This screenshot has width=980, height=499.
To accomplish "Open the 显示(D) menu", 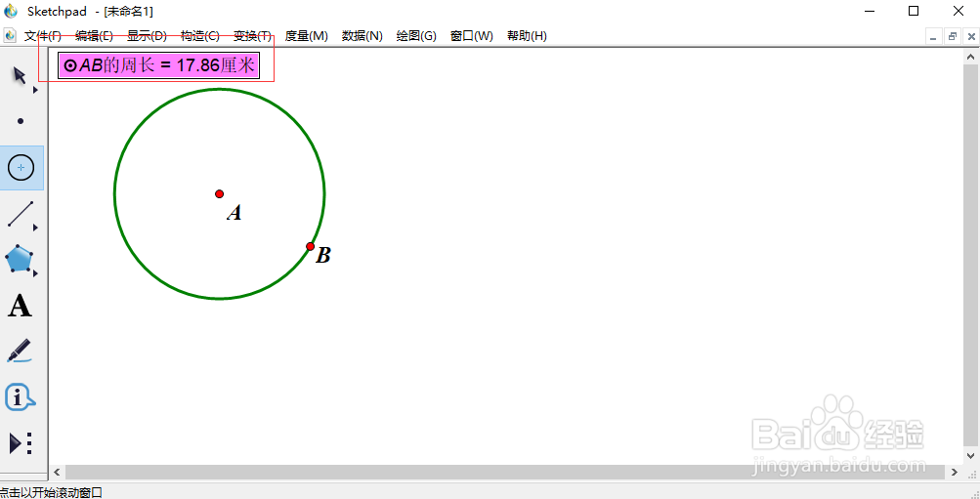I will pos(147,36).
